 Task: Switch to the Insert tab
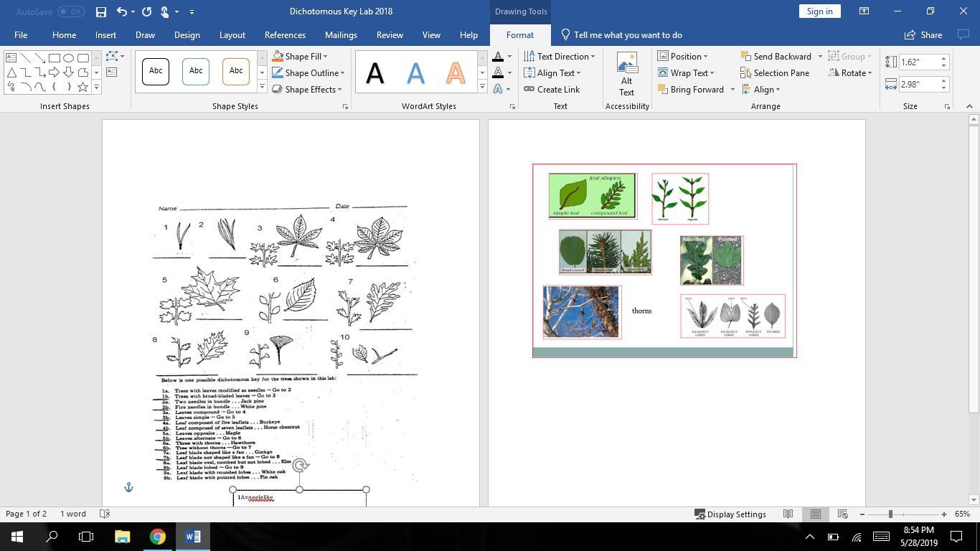105,35
